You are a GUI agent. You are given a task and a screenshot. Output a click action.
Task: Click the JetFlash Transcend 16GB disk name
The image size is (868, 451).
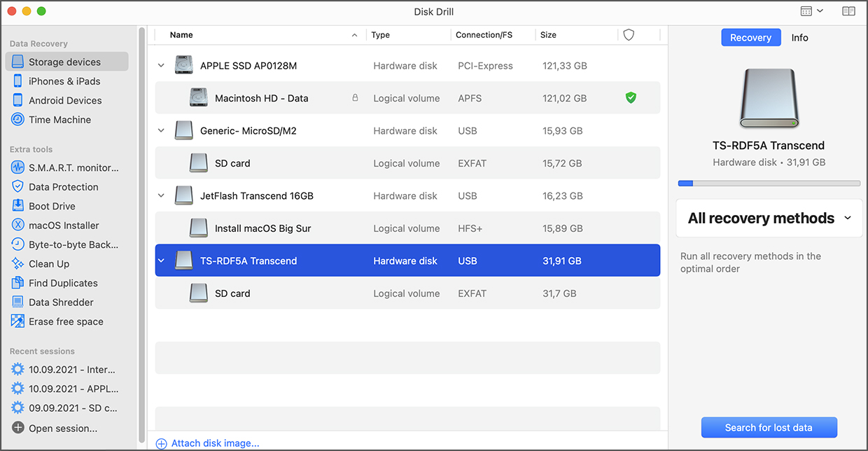pos(256,196)
